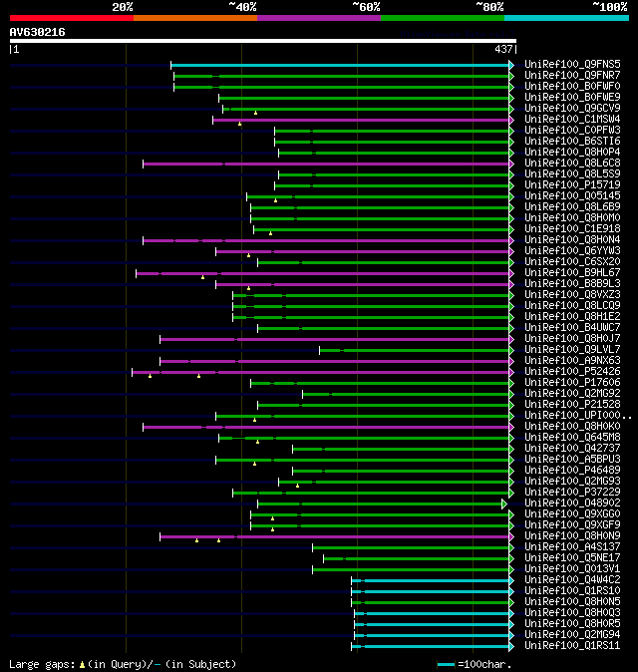The height and width of the screenshot is (672, 638).
Task: Click UniRef100_Q8LCQ9 label
Action: tap(572, 305)
